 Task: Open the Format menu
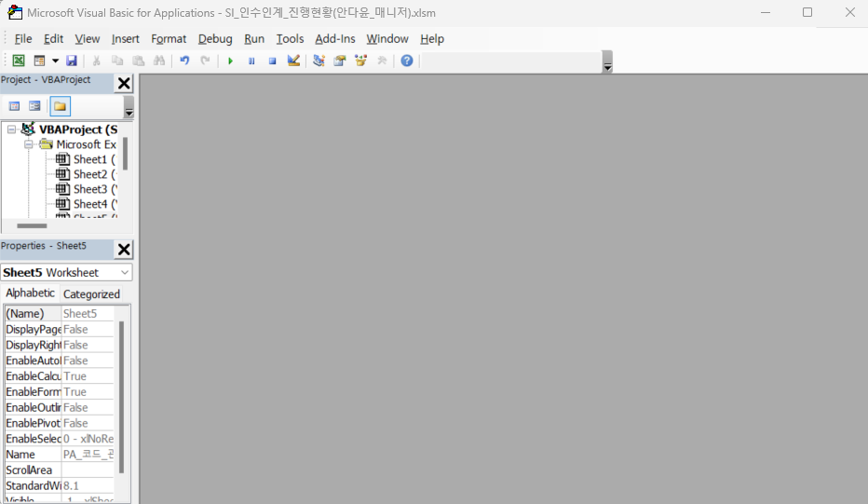(x=169, y=39)
